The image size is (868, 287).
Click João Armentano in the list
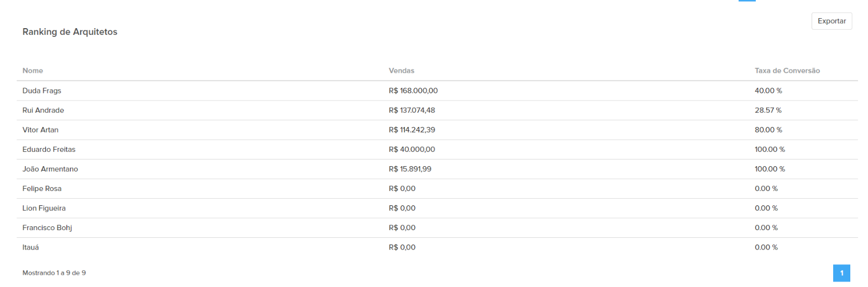[x=50, y=169]
